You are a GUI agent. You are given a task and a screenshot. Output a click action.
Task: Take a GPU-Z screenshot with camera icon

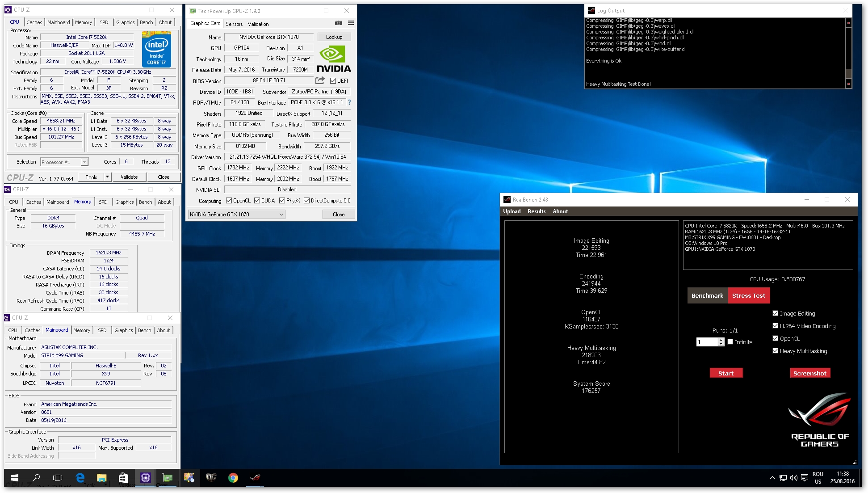[x=339, y=23]
